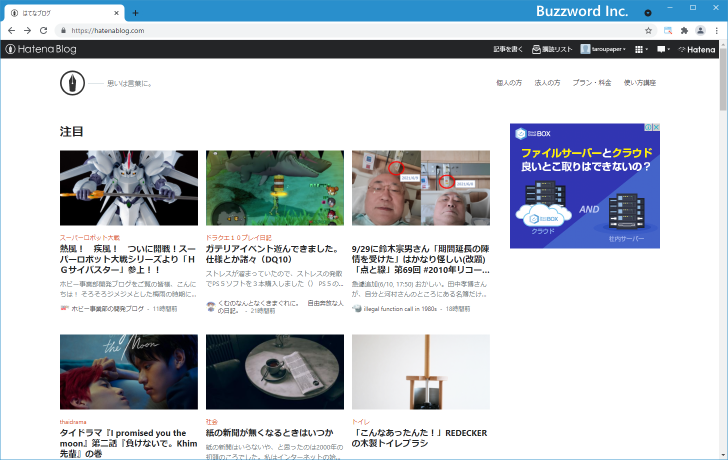Click the ドラクエ10プレイ日記 category tag
Image resolution: width=728 pixels, height=460 pixels.
(239, 238)
